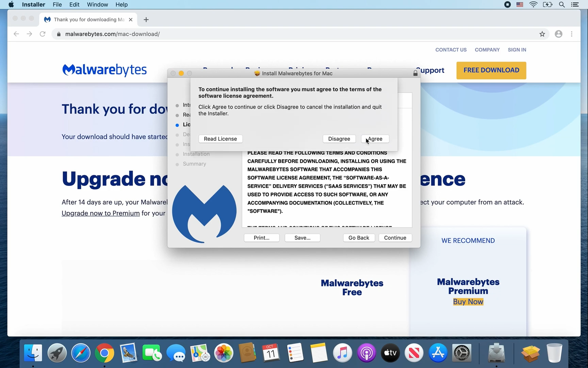Click the Read License button
The height and width of the screenshot is (368, 588).
click(220, 139)
